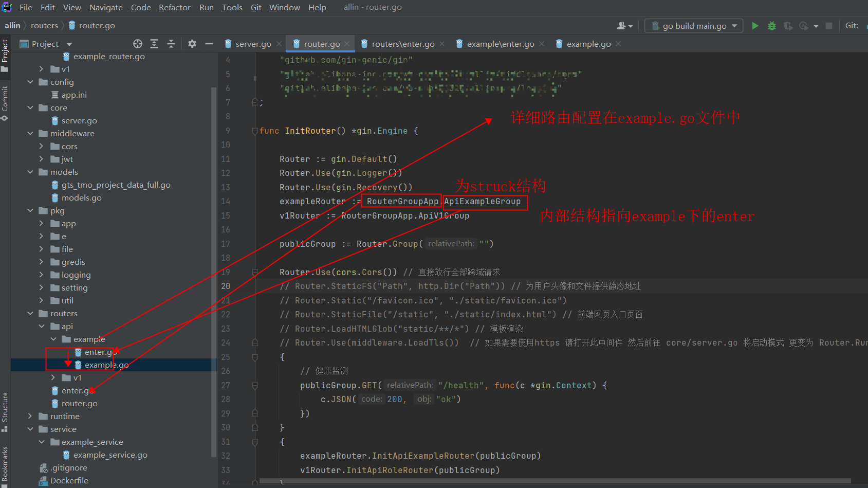
Task: Start debugging with the bug icon
Action: coord(771,26)
